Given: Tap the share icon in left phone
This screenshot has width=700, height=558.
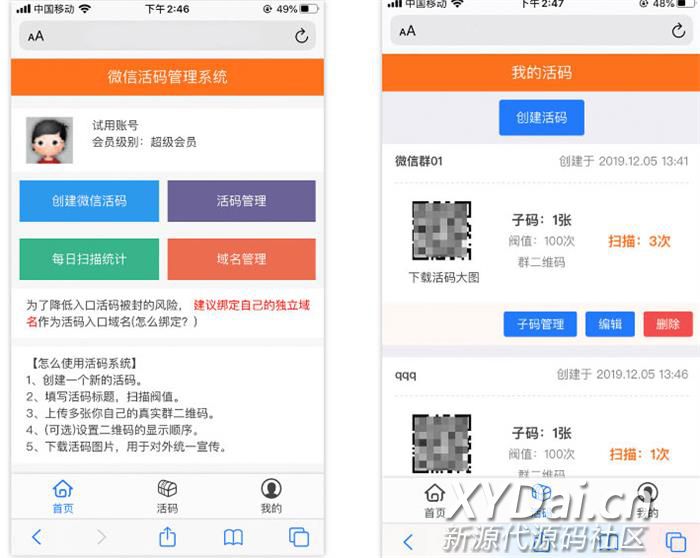Looking at the screenshot, I should coord(167,536).
